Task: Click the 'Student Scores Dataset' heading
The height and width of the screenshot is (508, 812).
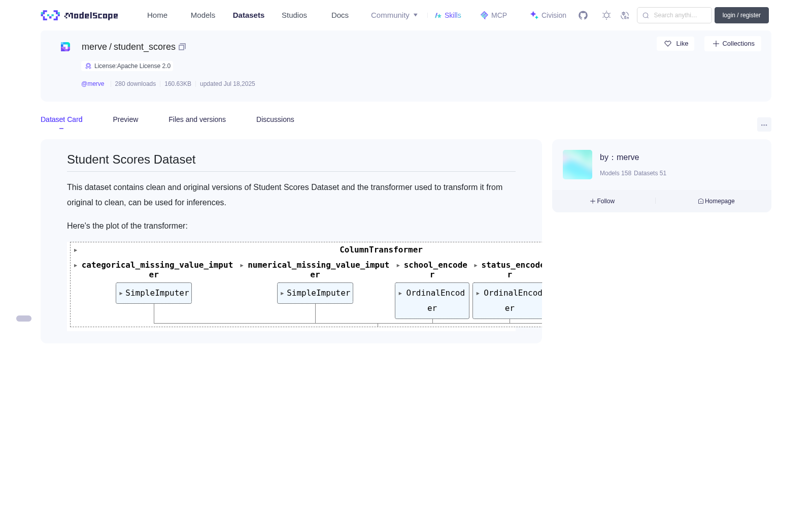Action: [131, 160]
